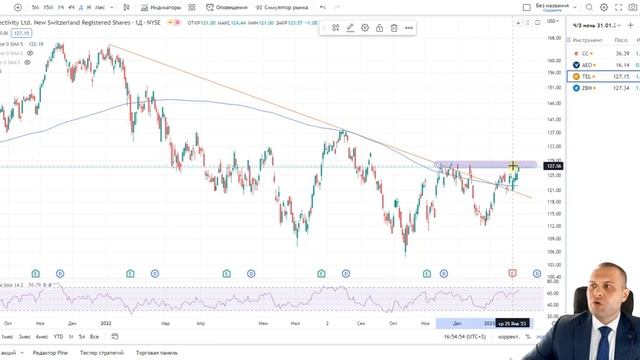Open the chart style candles icon

pyautogui.click(x=127, y=7)
